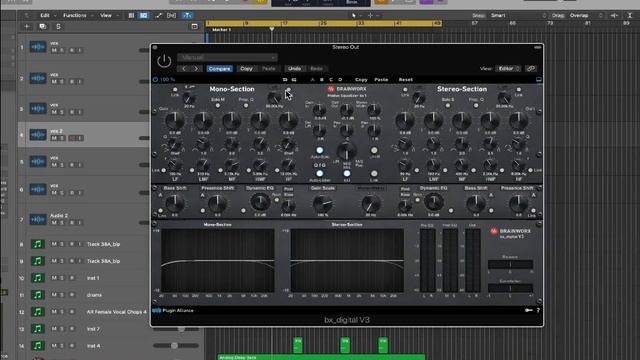The width and height of the screenshot is (640, 360).
Task: Solo track 2 vox
Action: click(62, 82)
